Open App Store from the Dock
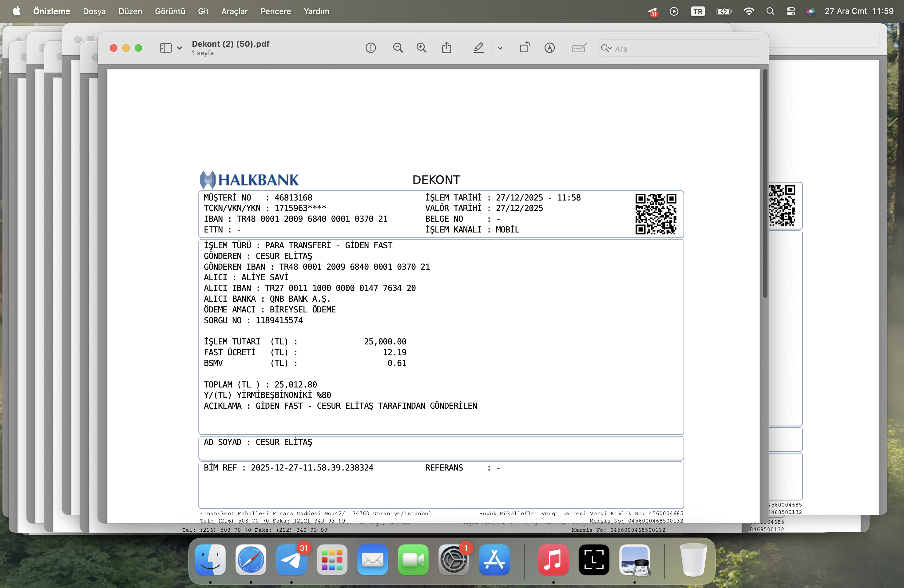 pyautogui.click(x=494, y=559)
